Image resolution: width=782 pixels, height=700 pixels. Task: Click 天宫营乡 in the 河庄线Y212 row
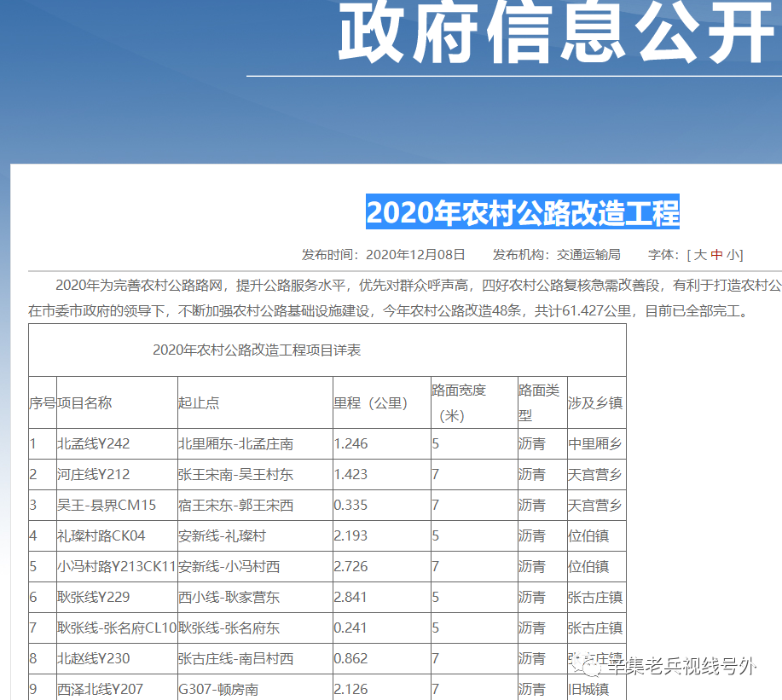click(x=595, y=474)
